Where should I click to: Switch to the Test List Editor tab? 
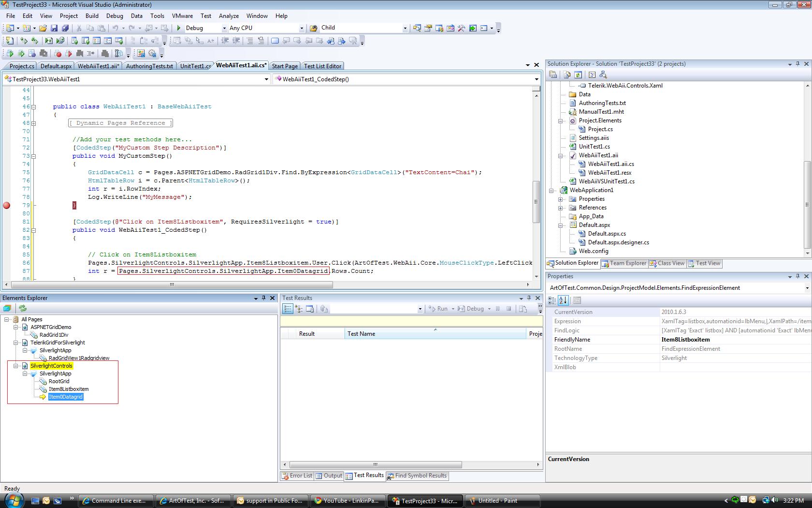click(x=322, y=66)
